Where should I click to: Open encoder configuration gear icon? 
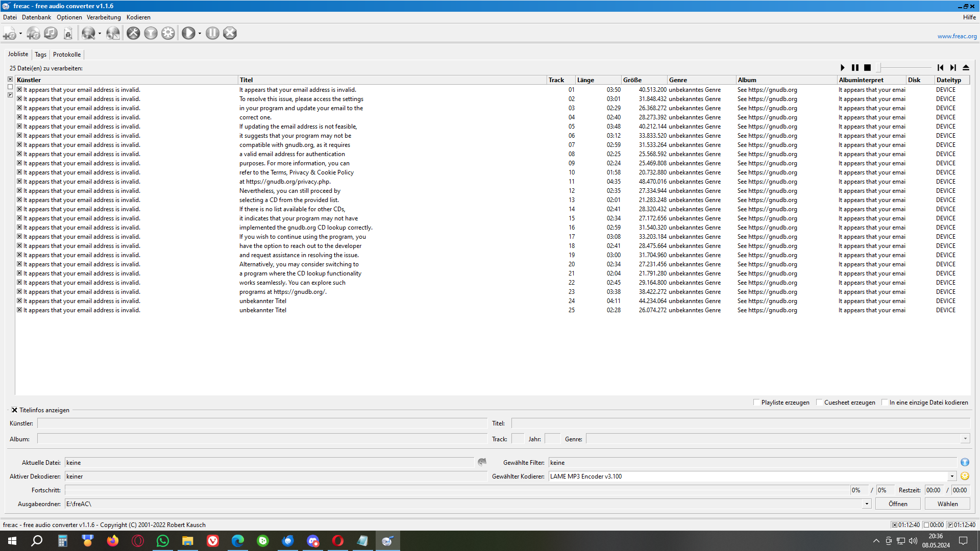pos(168,34)
